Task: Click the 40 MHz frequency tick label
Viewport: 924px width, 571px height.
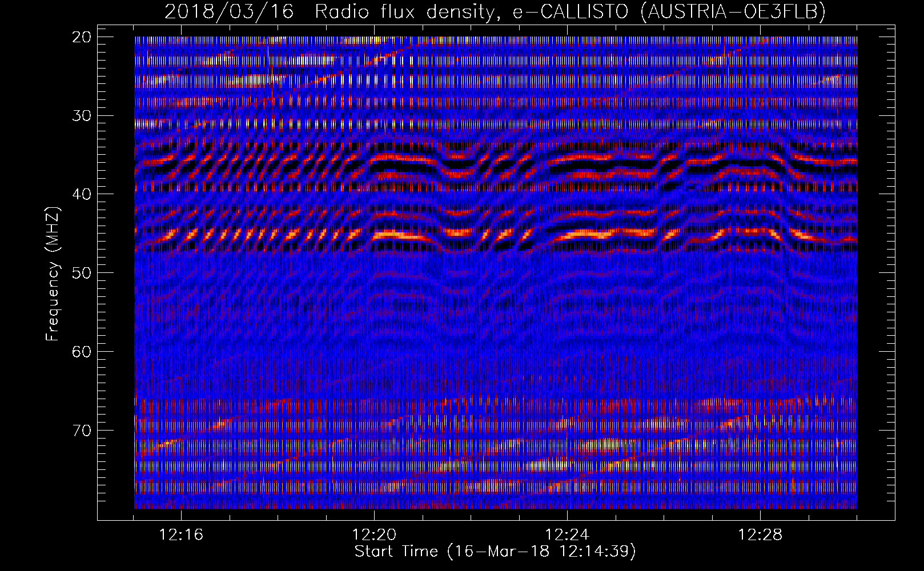Action: point(82,194)
